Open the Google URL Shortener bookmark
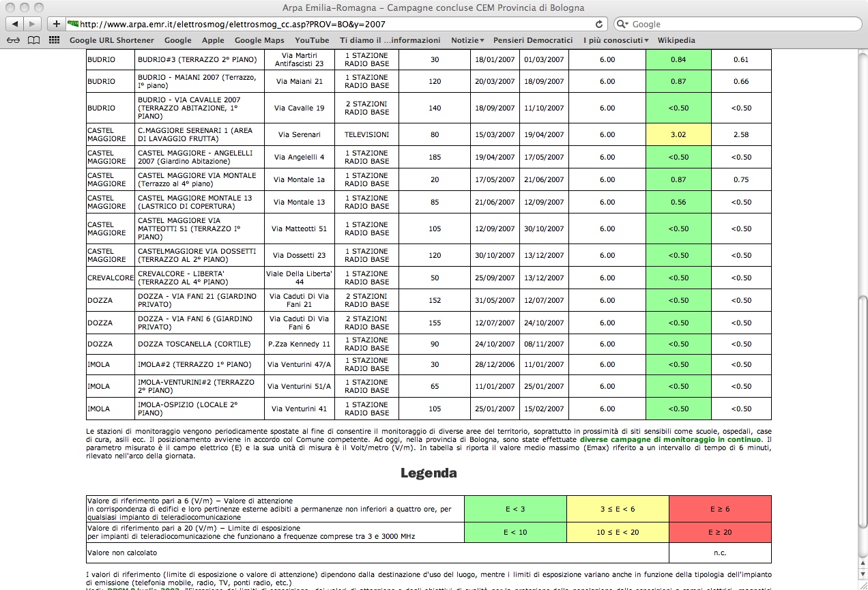This screenshot has height=590, width=868. [x=112, y=40]
